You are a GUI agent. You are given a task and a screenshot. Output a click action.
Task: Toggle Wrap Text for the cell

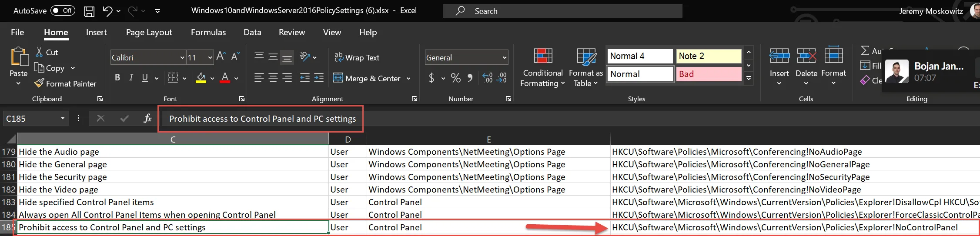357,57
